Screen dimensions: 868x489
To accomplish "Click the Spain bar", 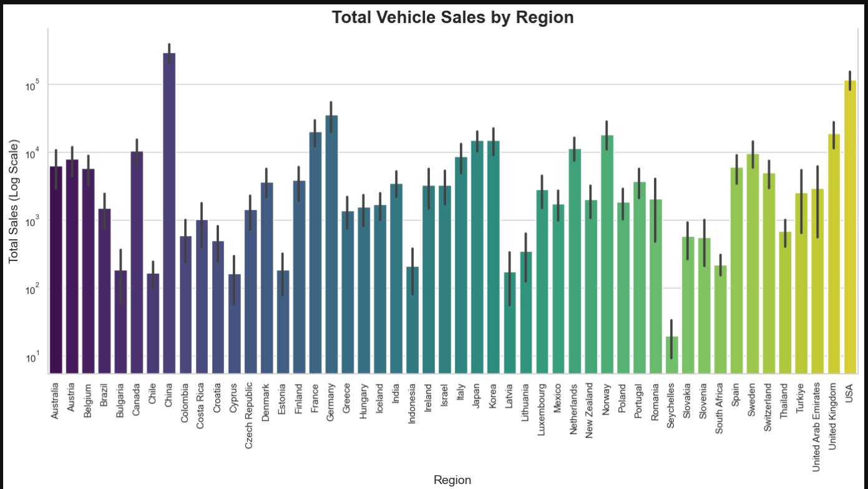I will pyautogui.click(x=736, y=270).
